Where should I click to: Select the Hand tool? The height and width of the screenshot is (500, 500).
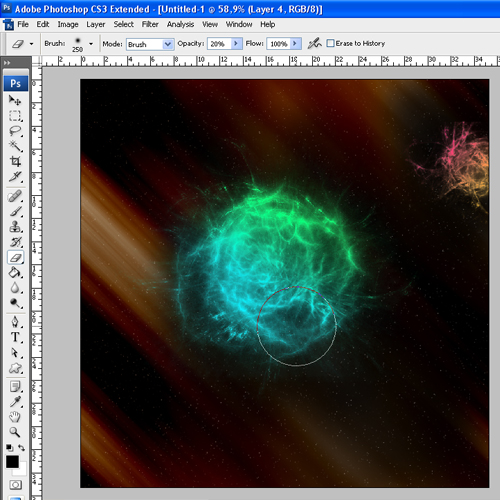pyautogui.click(x=15, y=417)
